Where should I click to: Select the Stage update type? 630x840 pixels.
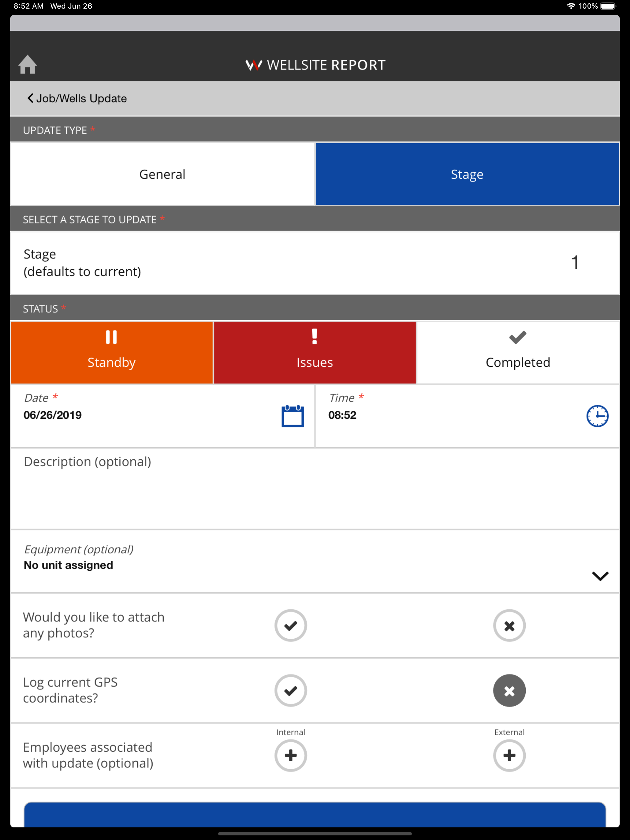pos(467,174)
